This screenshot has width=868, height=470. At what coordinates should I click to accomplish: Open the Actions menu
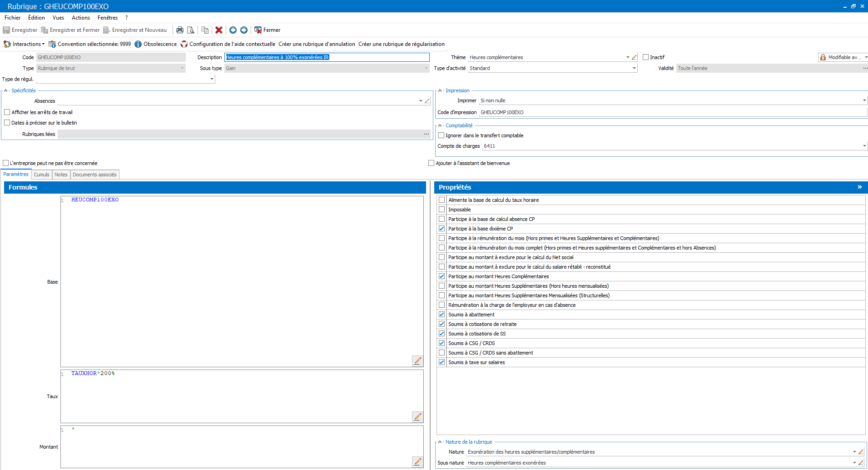point(81,18)
